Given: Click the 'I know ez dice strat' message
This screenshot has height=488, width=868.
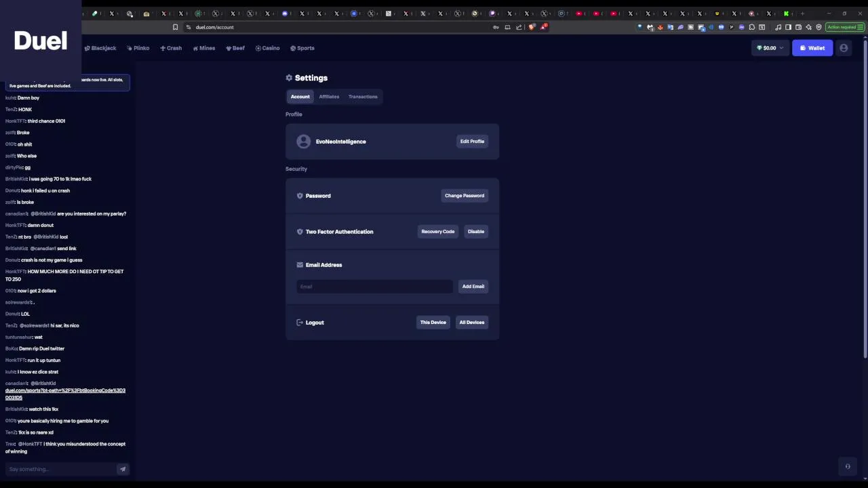Looking at the screenshot, I should [38, 371].
